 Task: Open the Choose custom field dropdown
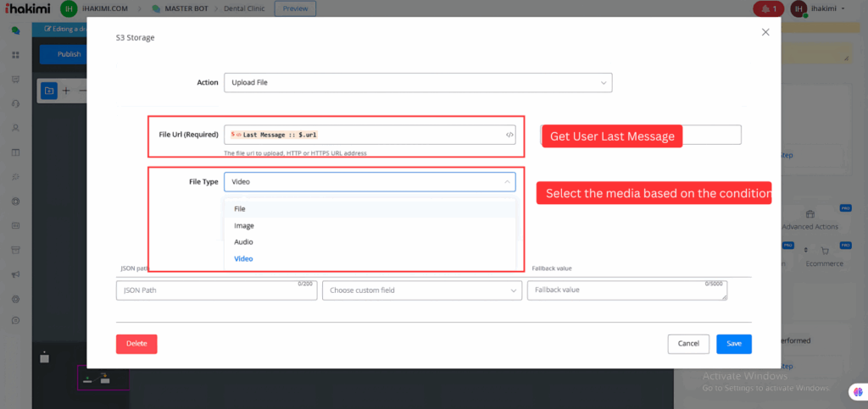[421, 290]
